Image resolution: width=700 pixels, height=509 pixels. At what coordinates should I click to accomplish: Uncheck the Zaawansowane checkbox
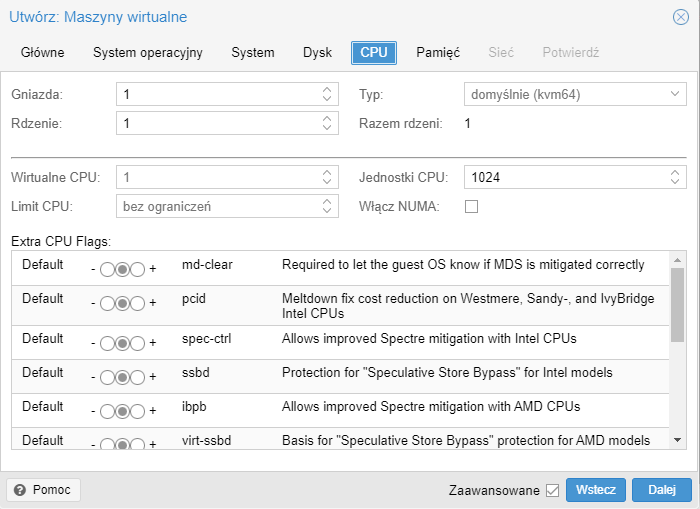(551, 490)
